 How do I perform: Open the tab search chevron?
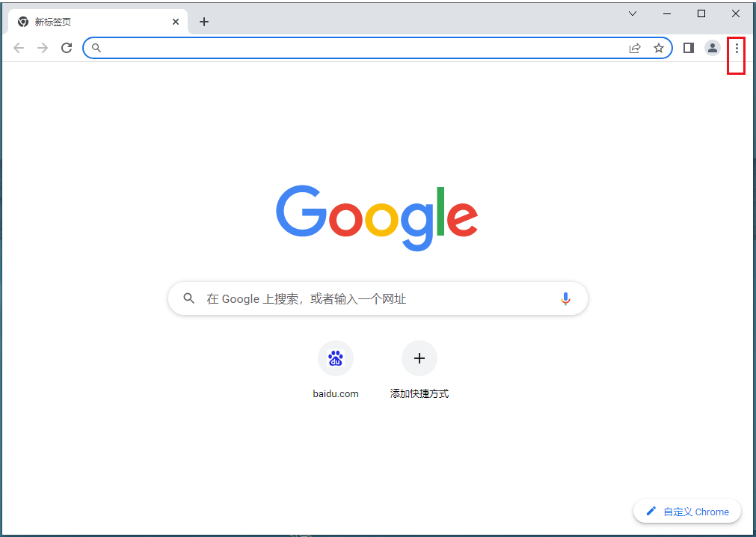pyautogui.click(x=633, y=13)
